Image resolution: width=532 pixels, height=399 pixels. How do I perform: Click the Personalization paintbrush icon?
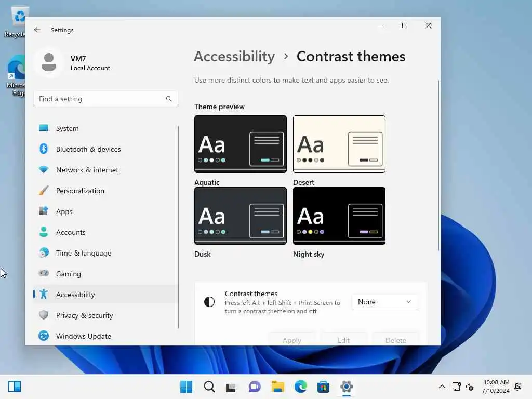(44, 190)
